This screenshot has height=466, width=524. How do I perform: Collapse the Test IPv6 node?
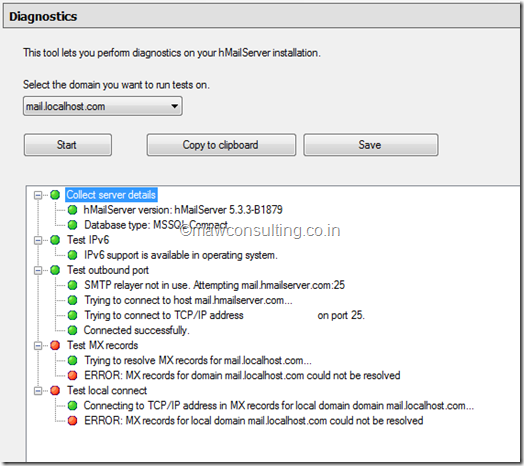38,240
